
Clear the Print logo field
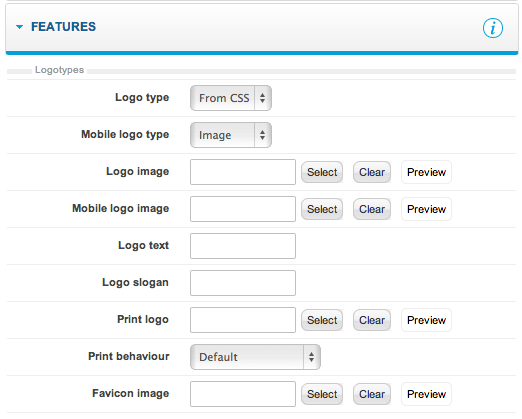point(372,320)
